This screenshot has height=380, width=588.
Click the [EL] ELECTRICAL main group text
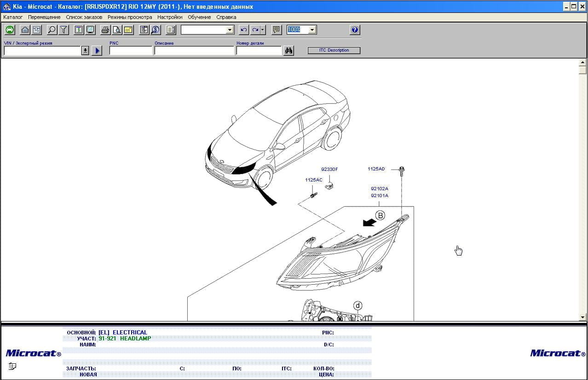pos(123,332)
